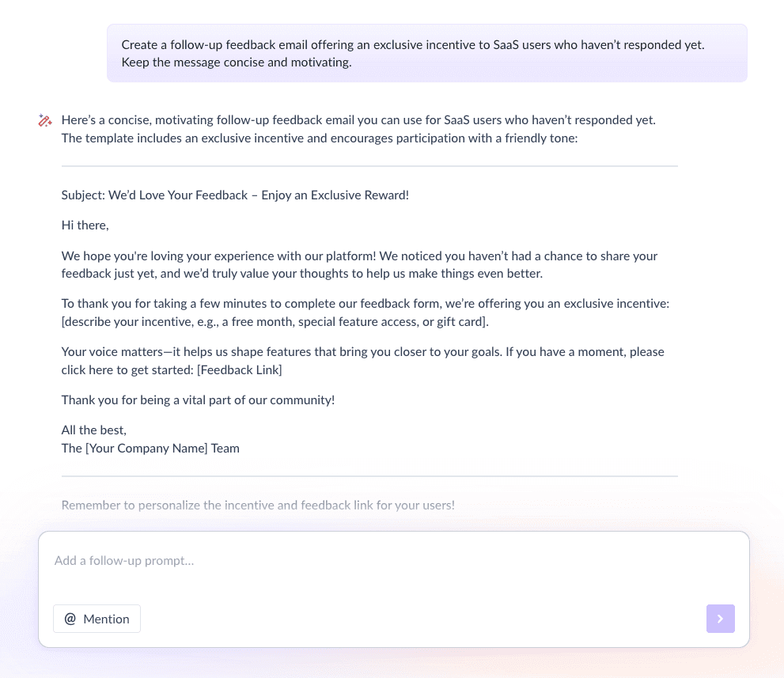Click the Mention button
Screen dimensions: 784x678
pyautogui.click(x=97, y=619)
